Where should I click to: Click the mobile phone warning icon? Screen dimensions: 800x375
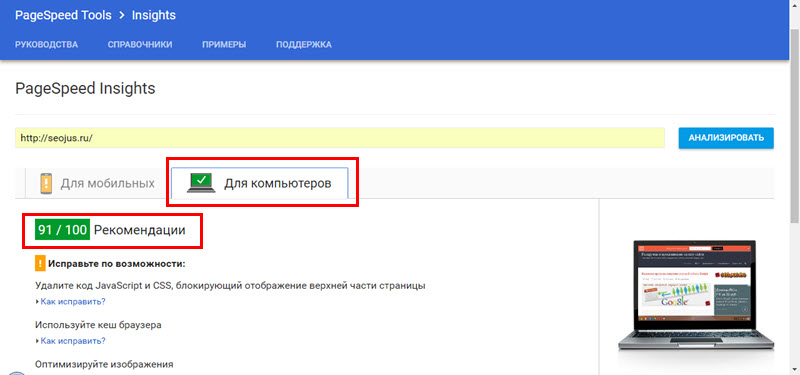(x=46, y=183)
